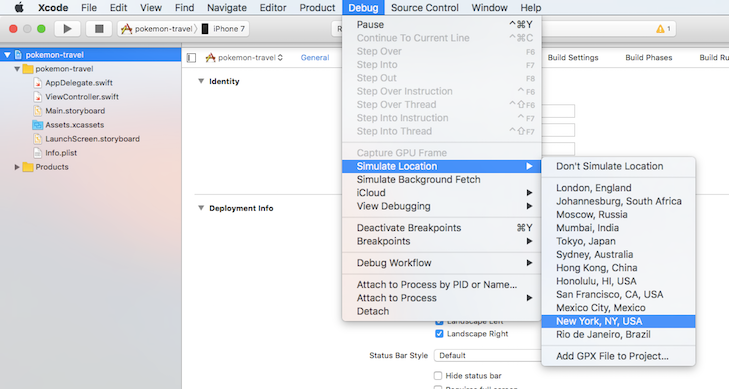The image size is (729, 389).
Task: Click the pokemon-travel scheme app icon
Action: click(x=126, y=29)
